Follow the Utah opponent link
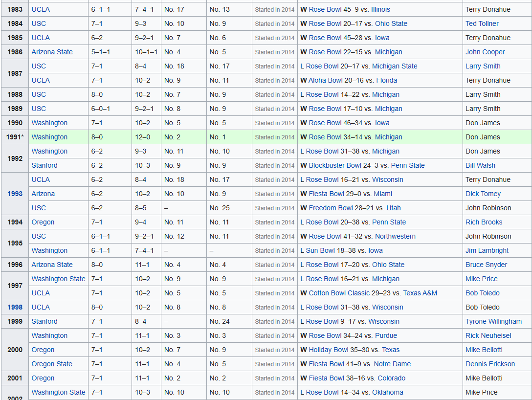The height and width of the screenshot is (400, 532). click(394, 208)
